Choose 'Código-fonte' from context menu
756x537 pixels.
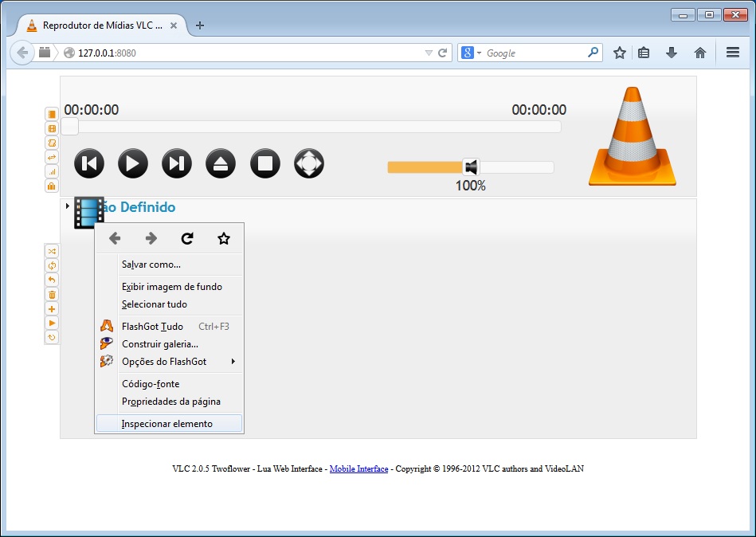tap(169, 384)
